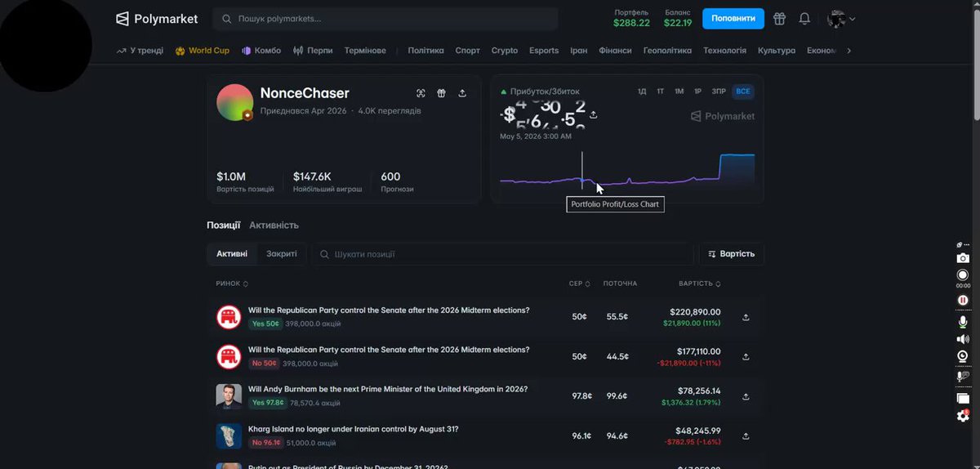Share the $220,890.00 position
980x469 pixels.
click(x=746, y=317)
